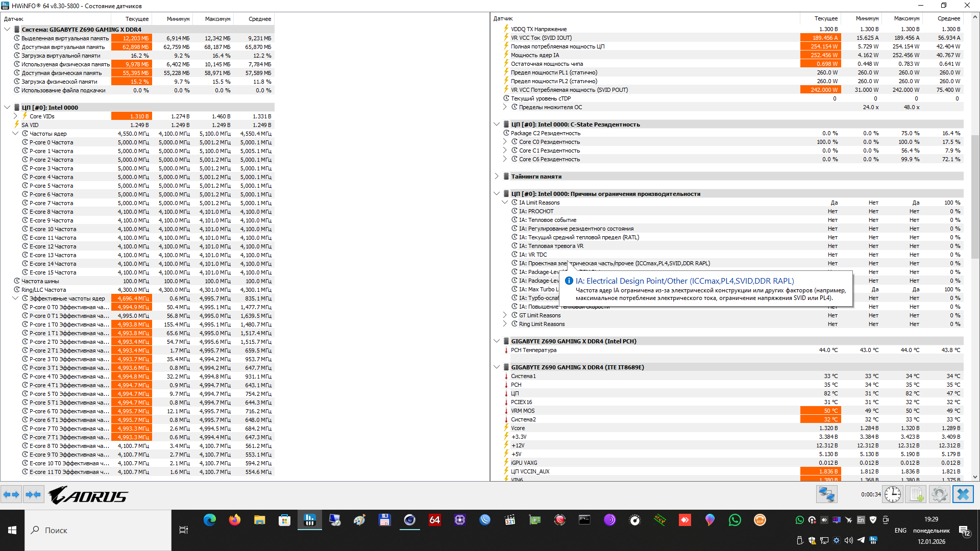Reset sensor timer clock icon
This screenshot has width=980, height=551.
coord(893,494)
